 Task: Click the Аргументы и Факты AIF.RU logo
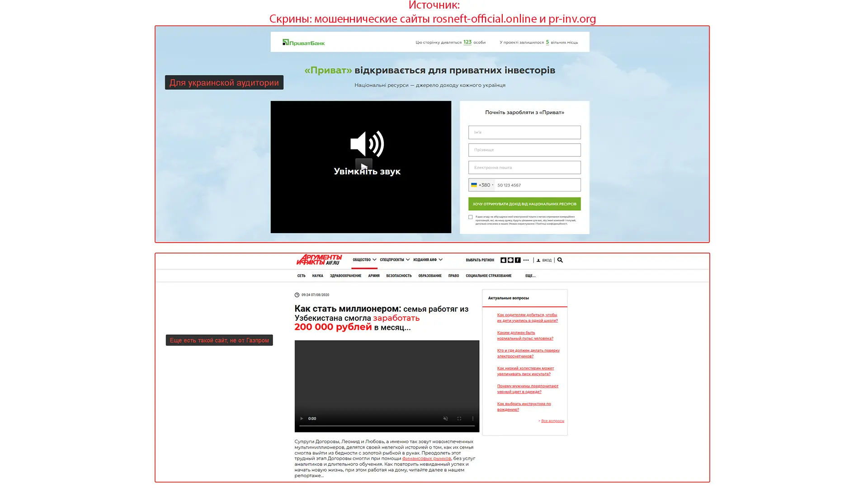point(319,260)
